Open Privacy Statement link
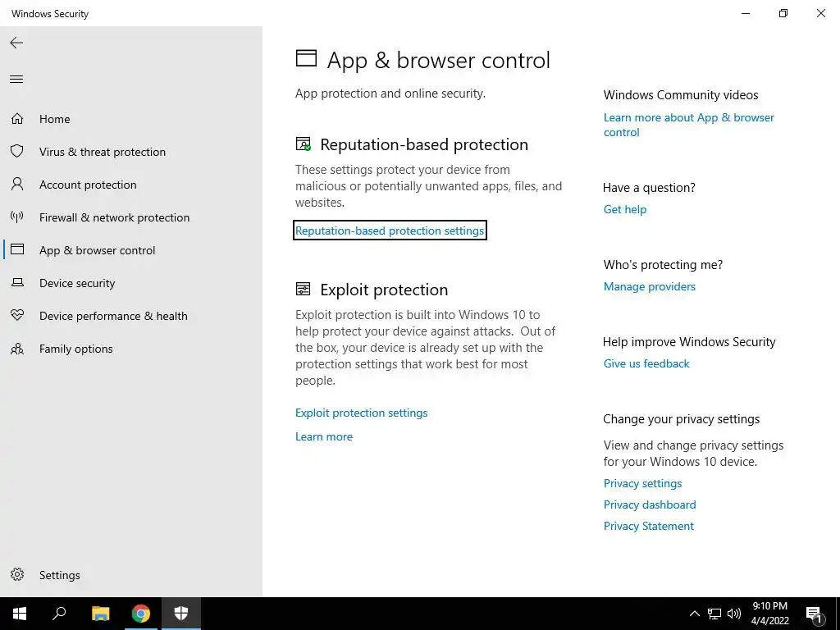Screen dimensions: 840x630 [x=648, y=526]
